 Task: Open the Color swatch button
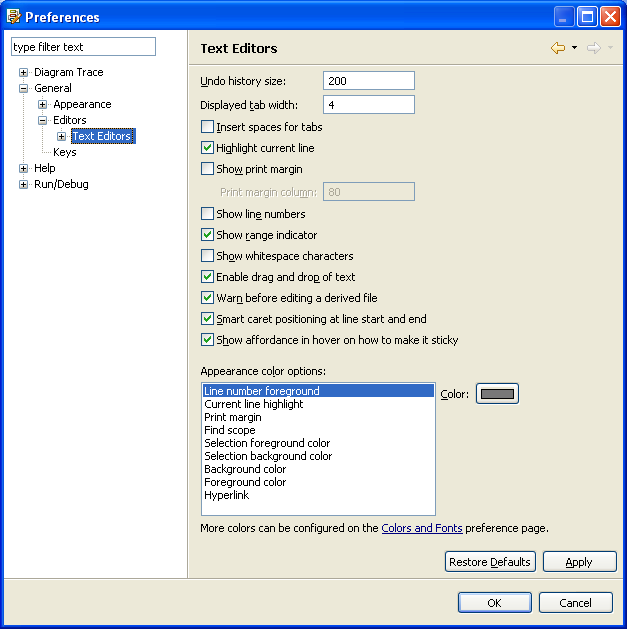[497, 394]
